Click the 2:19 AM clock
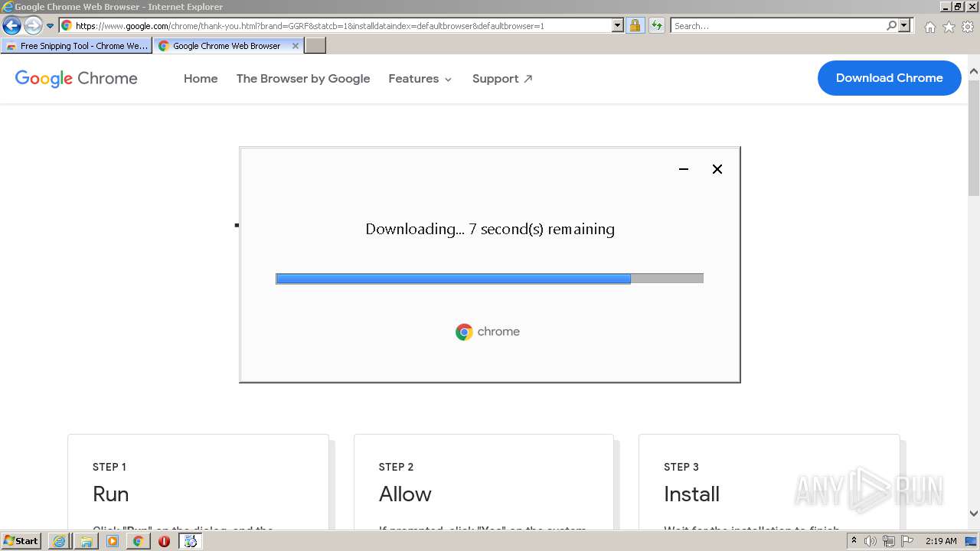The width and height of the screenshot is (980, 551). [x=941, y=541]
